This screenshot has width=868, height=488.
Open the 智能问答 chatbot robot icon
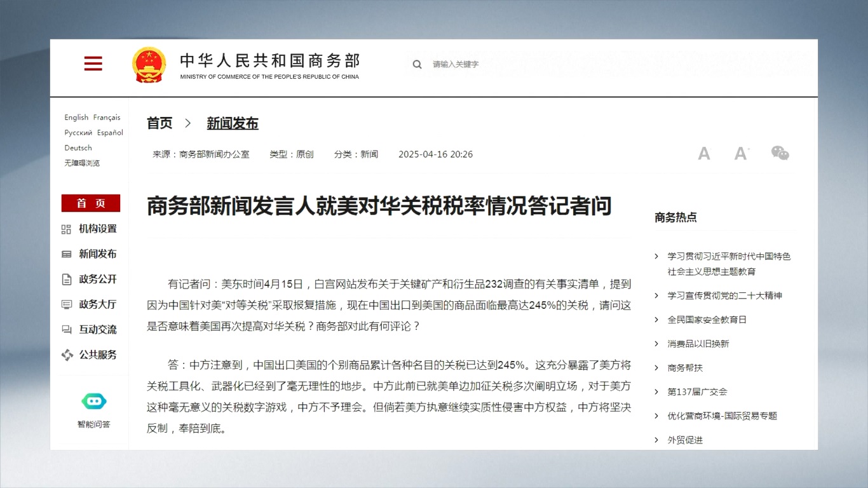point(93,402)
